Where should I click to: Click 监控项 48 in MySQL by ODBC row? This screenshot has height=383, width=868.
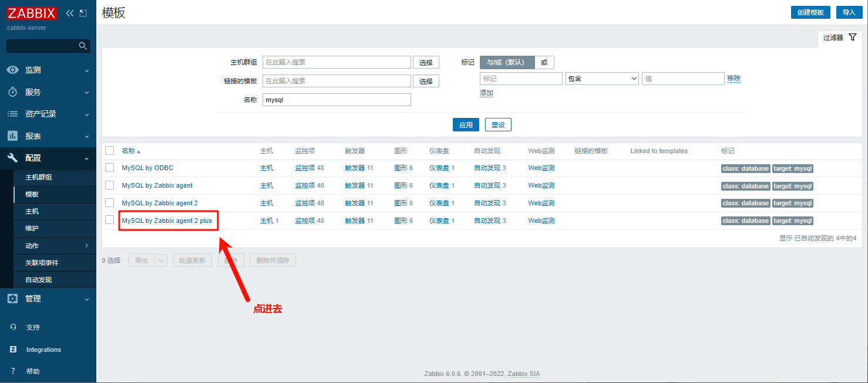(x=309, y=168)
